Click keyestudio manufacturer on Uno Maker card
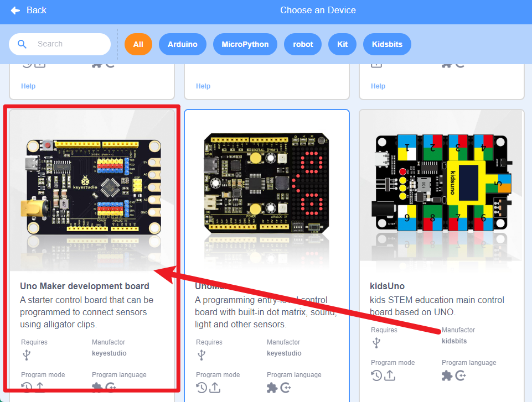The height and width of the screenshot is (402, 532). point(109,353)
